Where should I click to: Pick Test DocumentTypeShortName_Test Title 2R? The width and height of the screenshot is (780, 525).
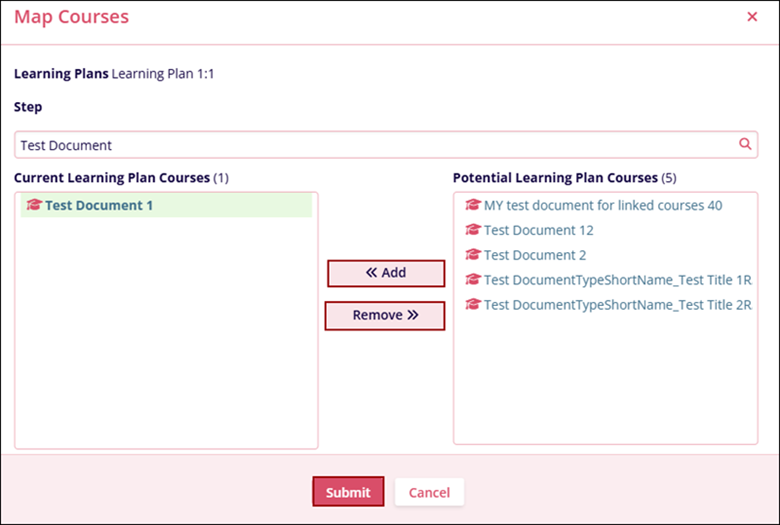coord(617,305)
